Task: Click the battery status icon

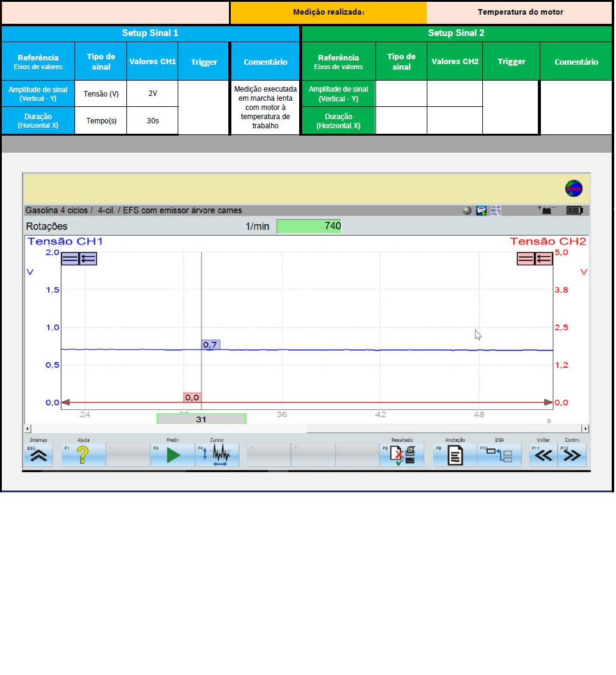Action: [574, 211]
